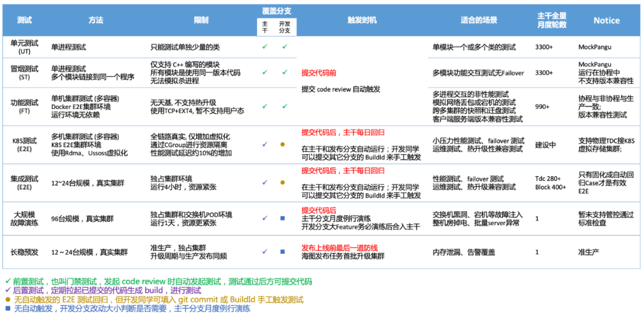Image resolution: width=644 pixels, height=315 pixels.
Task: Click the 支持物理TDC接K8S text
Action: click(606, 141)
